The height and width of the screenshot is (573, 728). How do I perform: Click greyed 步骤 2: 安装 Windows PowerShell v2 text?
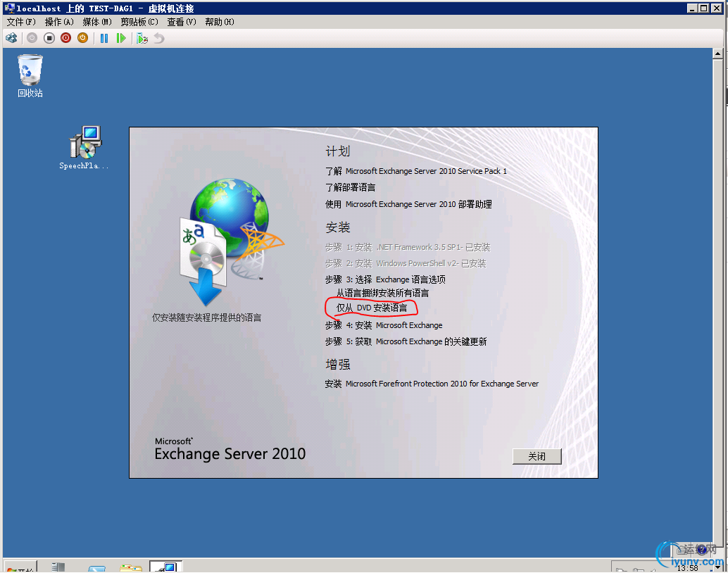click(406, 263)
